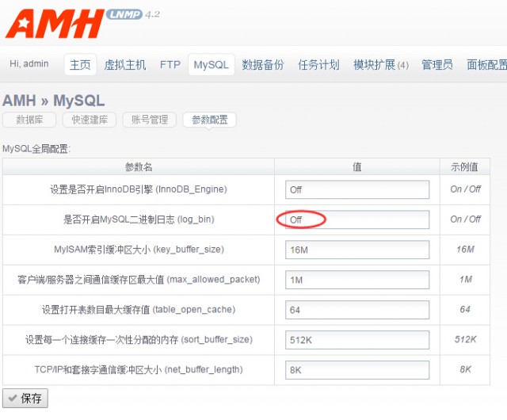Switch to the 快速建库 sub-tab
Screen dimensions: 507x420
coord(90,120)
